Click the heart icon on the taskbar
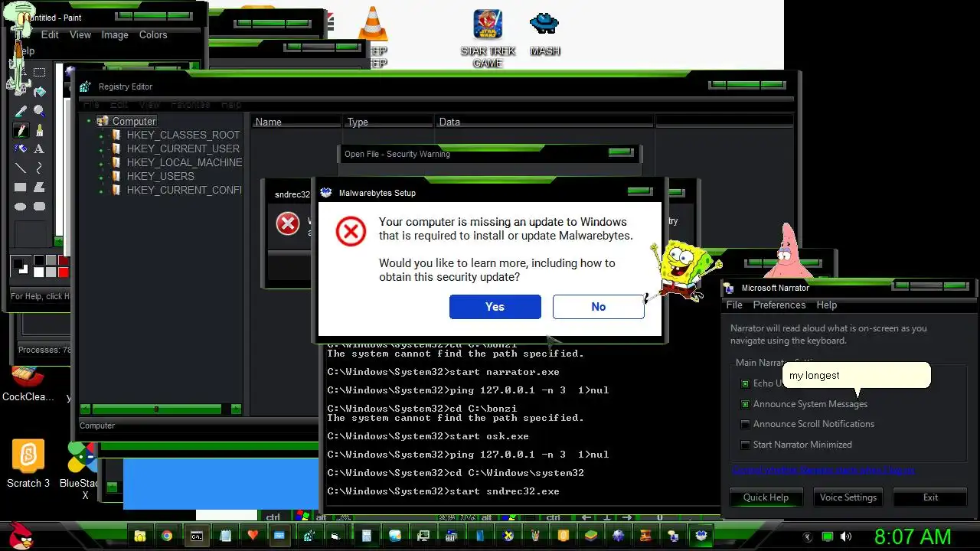Viewport: 980px width, 551px height. coord(253,536)
